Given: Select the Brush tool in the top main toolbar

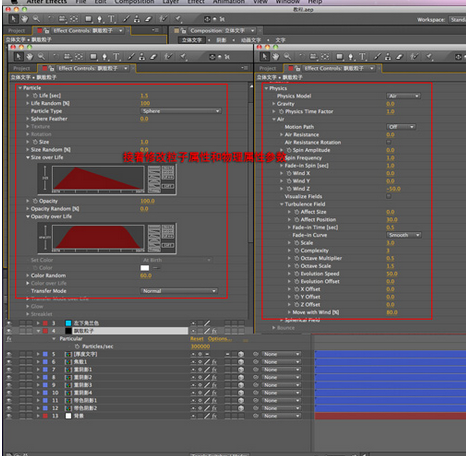Looking at the screenshot, I should pyautogui.click(x=126, y=19).
